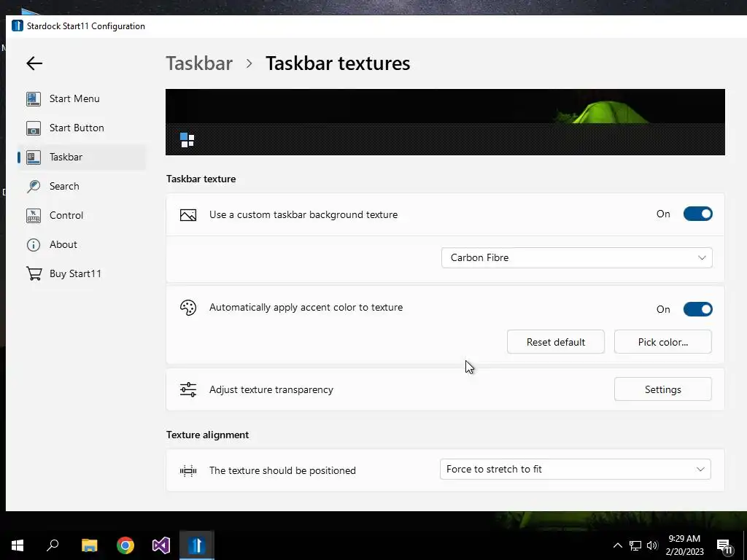This screenshot has height=560, width=747.
Task: Click the Taskbar textures breadcrumb title
Action: (338, 63)
